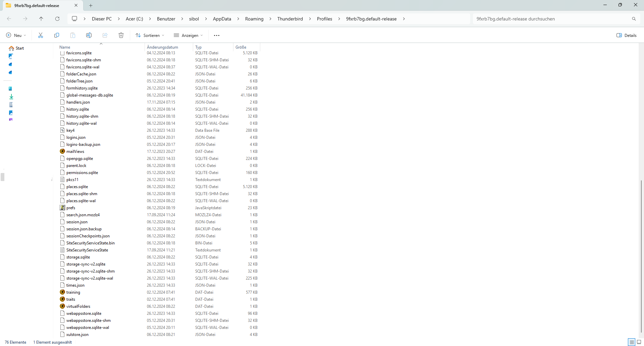Switch to the details list view icon
This screenshot has width=644, height=346.
(632, 342)
